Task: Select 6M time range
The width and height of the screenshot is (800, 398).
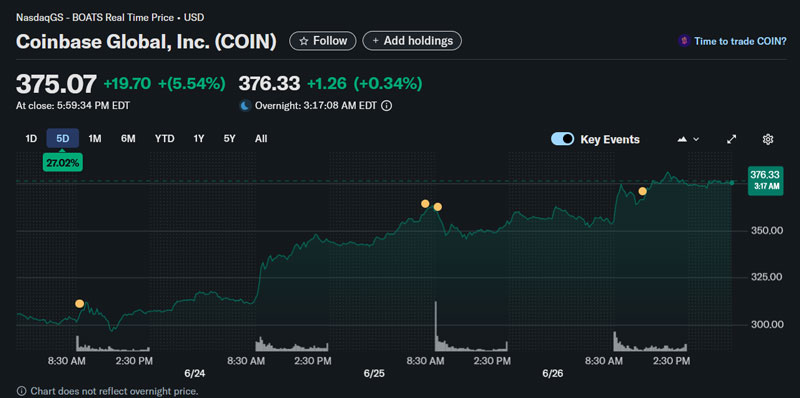Action: coord(128,139)
